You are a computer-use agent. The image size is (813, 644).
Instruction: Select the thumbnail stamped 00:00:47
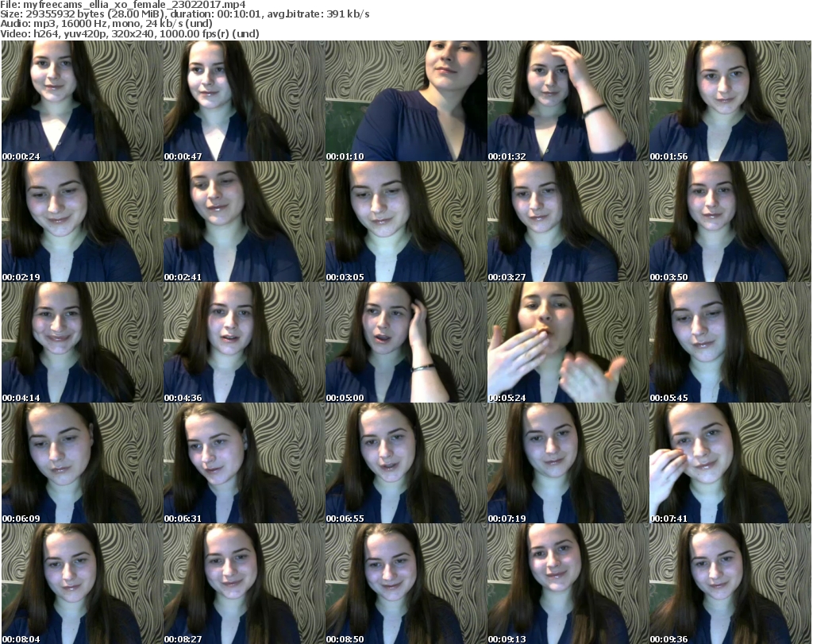pyautogui.click(x=244, y=101)
